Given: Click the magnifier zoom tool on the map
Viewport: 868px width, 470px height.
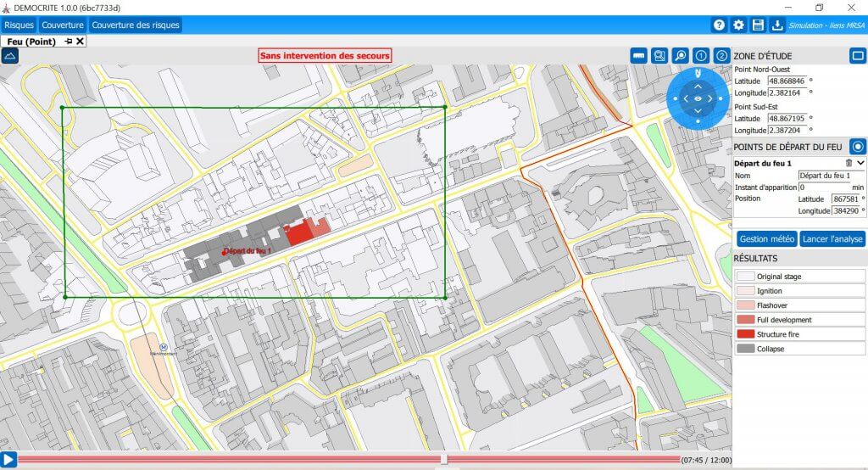Looking at the screenshot, I should 680,55.
